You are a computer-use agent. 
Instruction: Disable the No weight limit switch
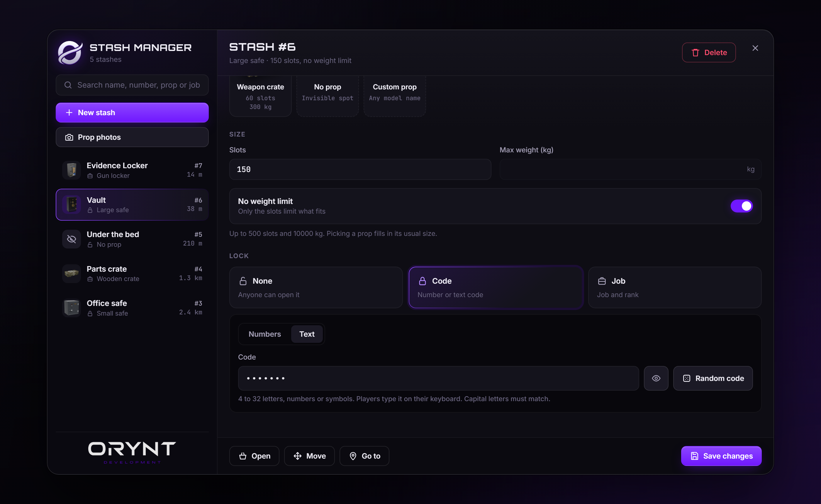742,206
